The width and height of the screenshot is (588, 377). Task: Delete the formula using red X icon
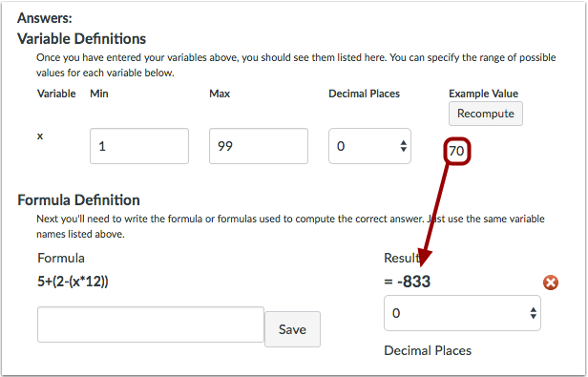pos(551,283)
